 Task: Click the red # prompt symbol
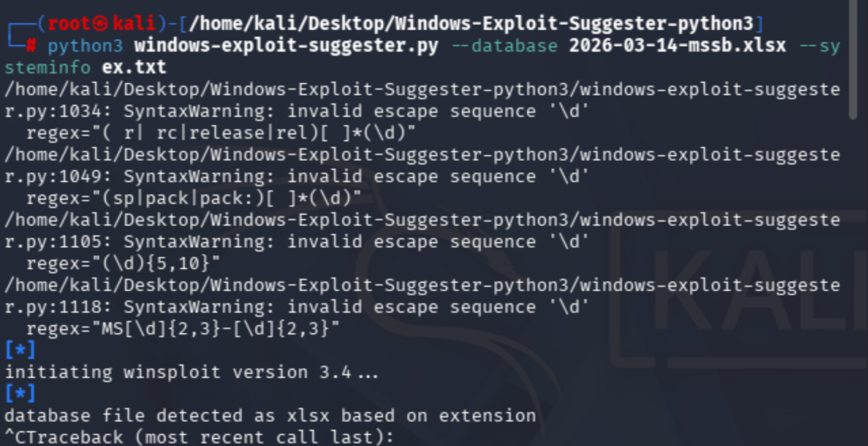(31, 46)
